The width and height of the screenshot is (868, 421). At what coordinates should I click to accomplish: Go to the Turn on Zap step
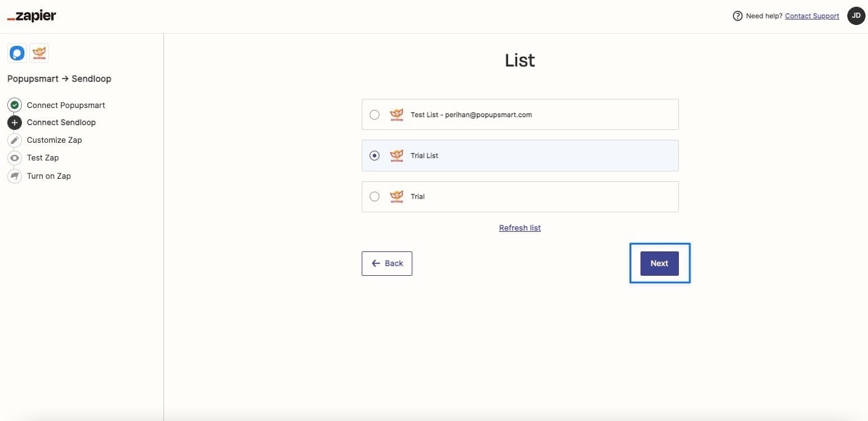point(49,176)
